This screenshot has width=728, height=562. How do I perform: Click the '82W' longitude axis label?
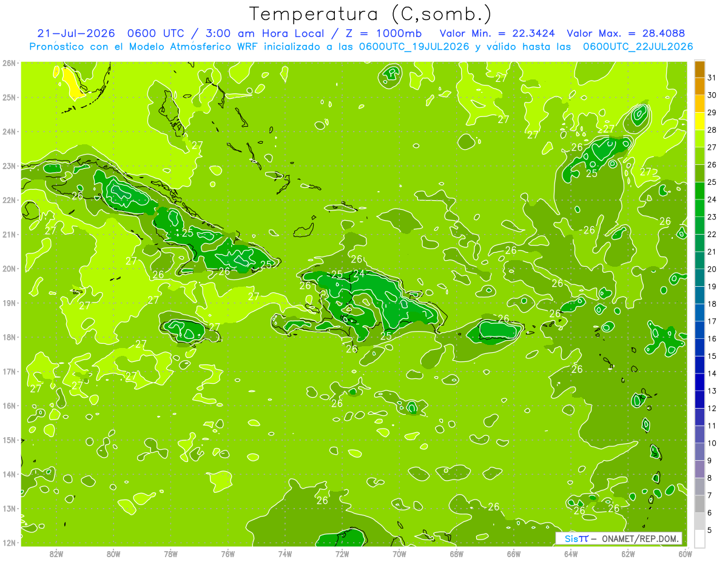(x=56, y=554)
